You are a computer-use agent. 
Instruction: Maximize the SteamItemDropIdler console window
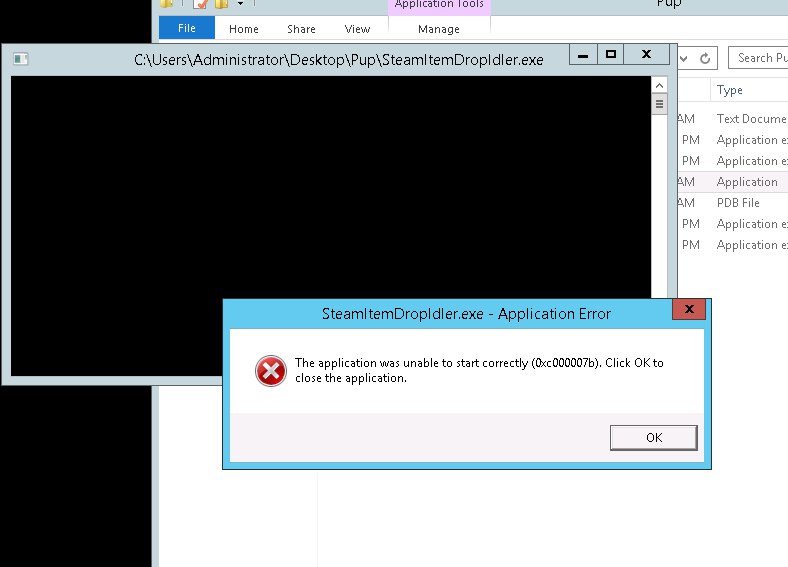611,55
